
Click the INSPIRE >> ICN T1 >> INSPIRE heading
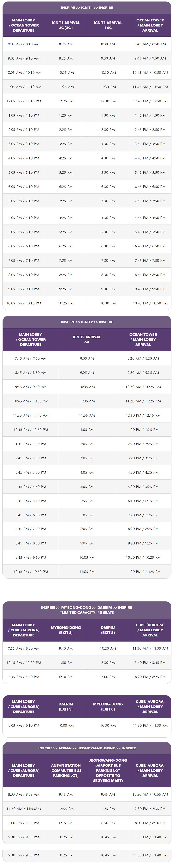[87, 8]
